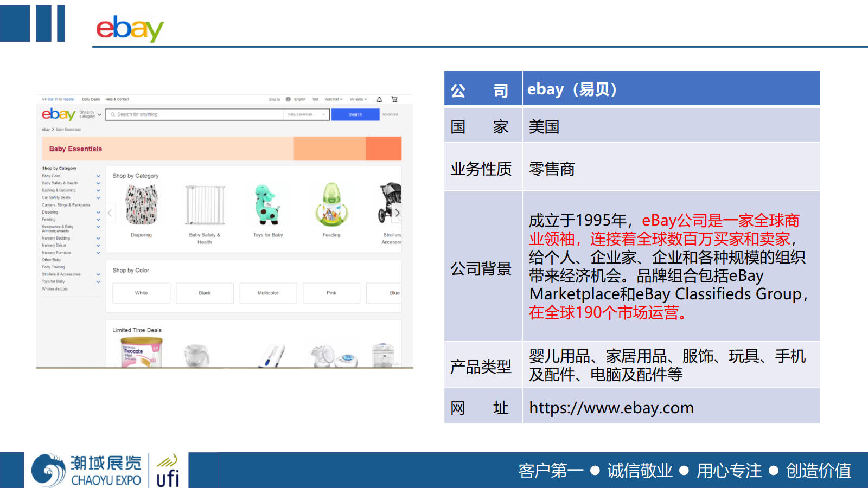
Task: Click the Ship to option
Action: pyautogui.click(x=275, y=99)
